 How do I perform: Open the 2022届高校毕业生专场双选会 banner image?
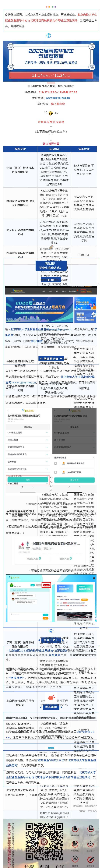(x=51, y=60)
